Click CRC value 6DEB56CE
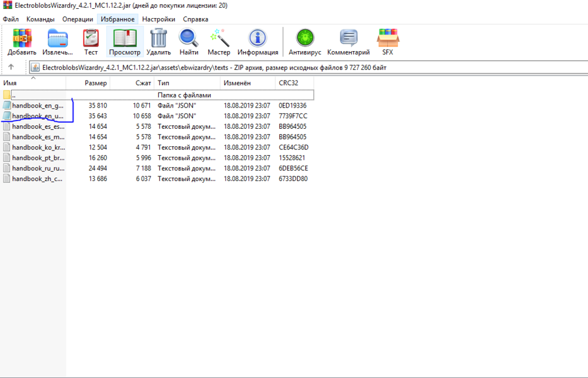588x378 pixels. [x=293, y=168]
